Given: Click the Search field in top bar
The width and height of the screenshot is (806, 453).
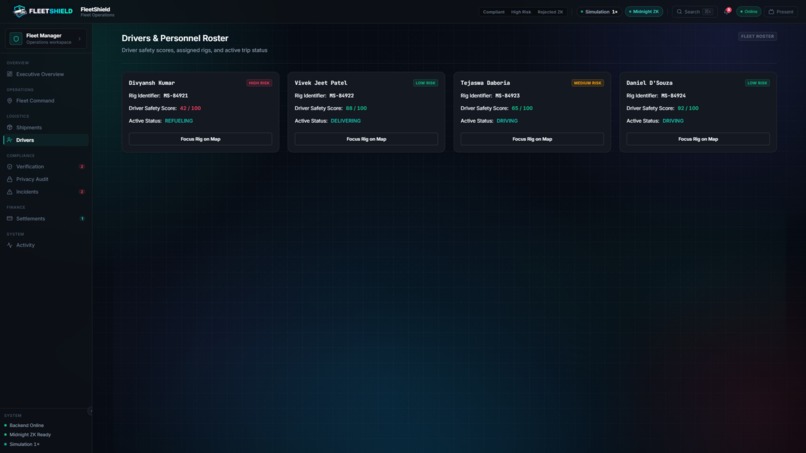Looking at the screenshot, I should [694, 12].
